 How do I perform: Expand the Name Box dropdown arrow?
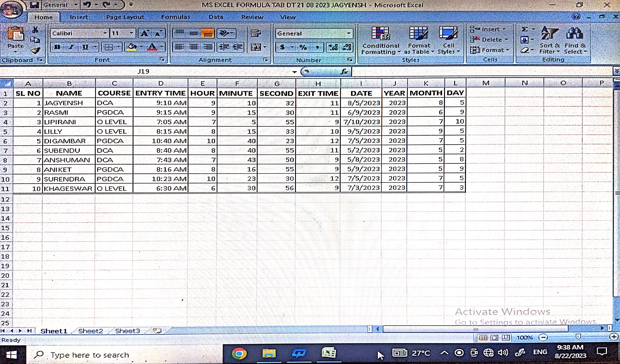point(294,72)
